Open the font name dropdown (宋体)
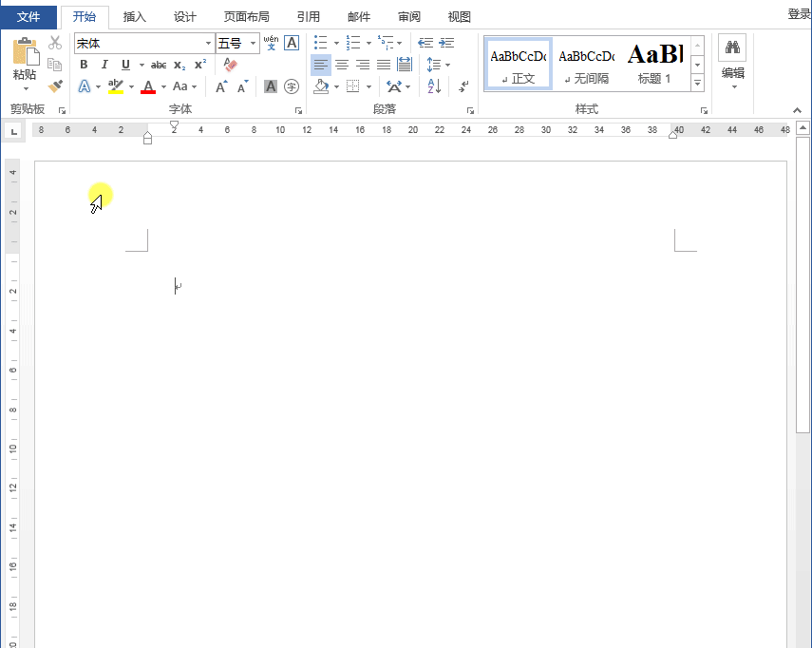 click(x=208, y=44)
